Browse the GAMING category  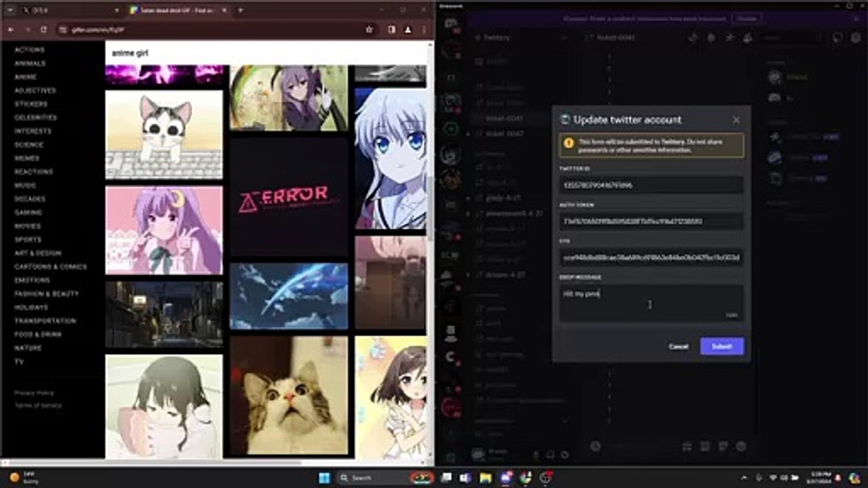coord(28,213)
